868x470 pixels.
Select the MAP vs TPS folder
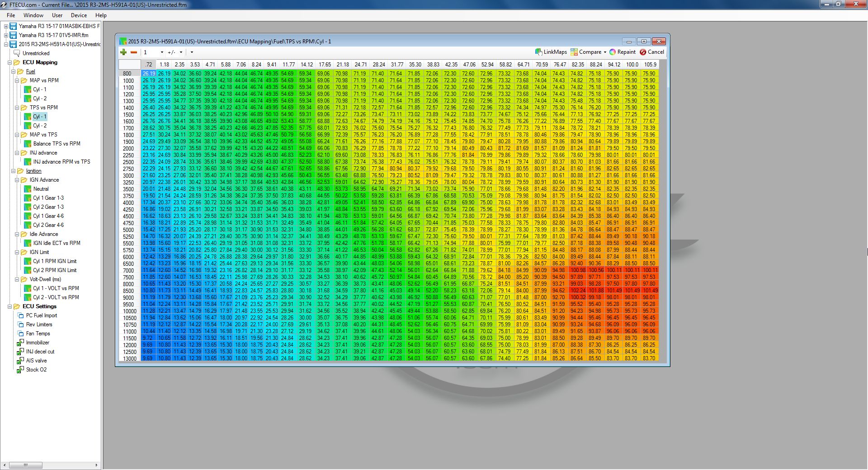pos(43,135)
